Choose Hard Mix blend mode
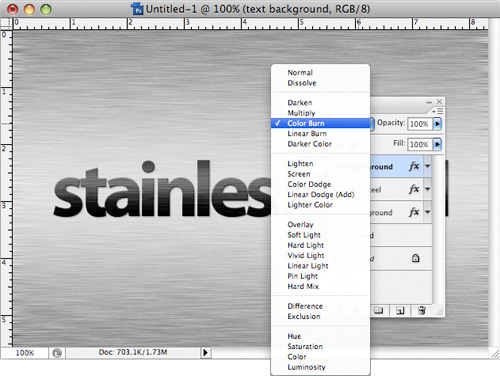This screenshot has width=500, height=376. click(x=320, y=286)
